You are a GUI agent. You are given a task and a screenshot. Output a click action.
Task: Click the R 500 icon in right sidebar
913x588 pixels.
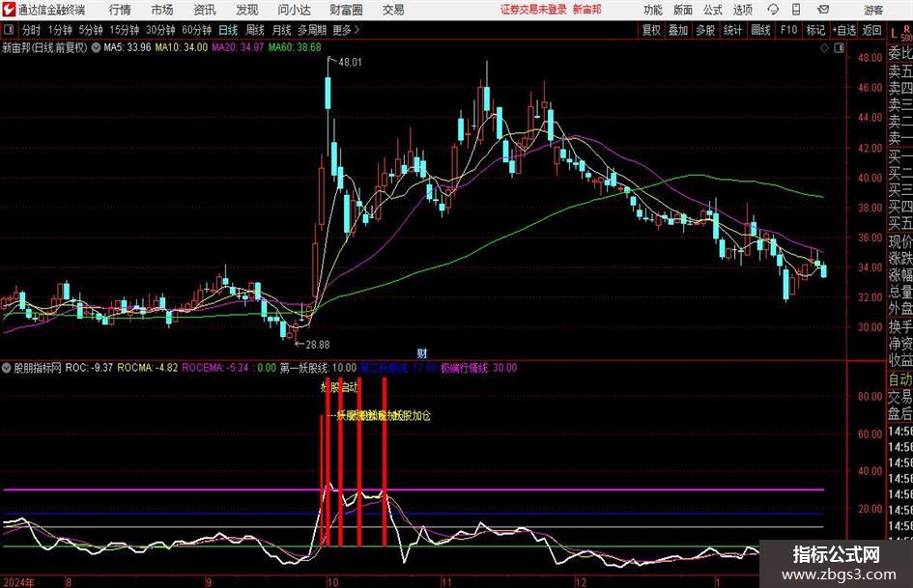click(906, 33)
